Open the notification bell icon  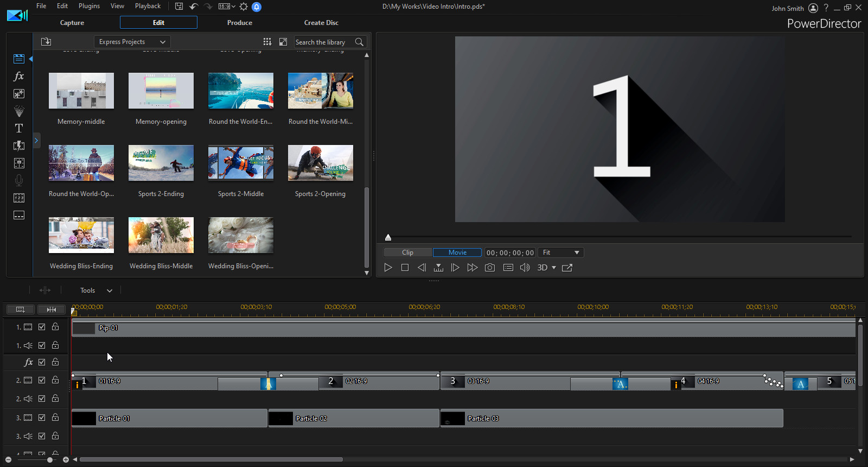pyautogui.click(x=257, y=7)
